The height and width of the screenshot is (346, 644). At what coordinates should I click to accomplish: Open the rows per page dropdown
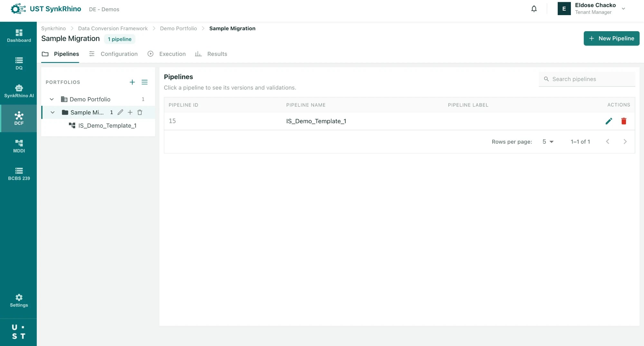548,142
